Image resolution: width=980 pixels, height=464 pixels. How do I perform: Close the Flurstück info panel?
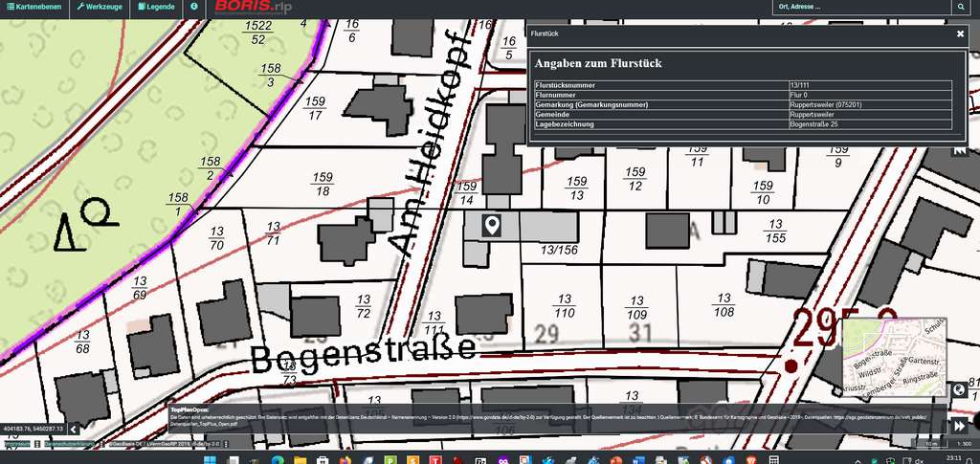coord(961,33)
